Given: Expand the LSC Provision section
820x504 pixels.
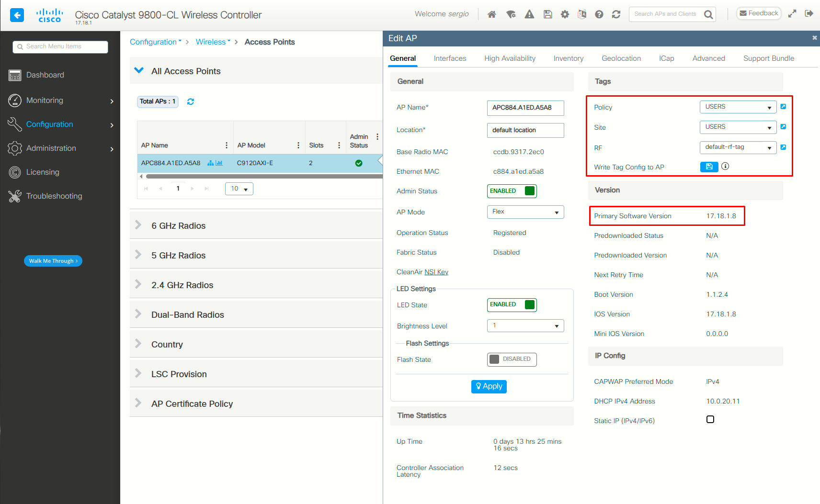Looking at the screenshot, I should point(256,374).
